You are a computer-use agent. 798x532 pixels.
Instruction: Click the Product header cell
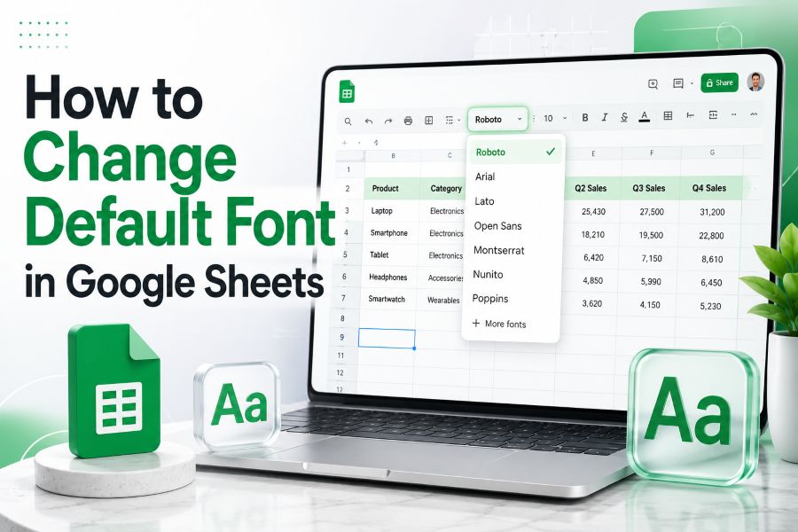point(393,188)
